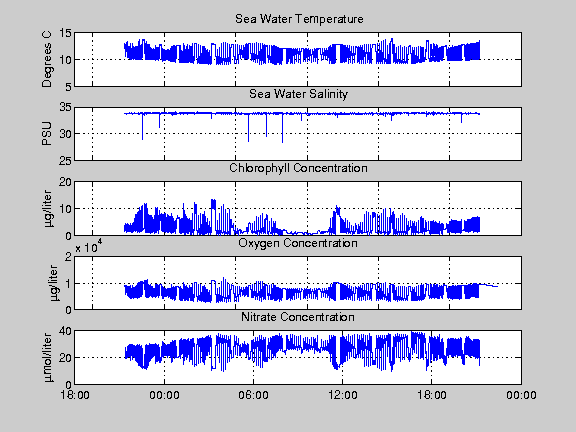576x432 pixels.
Task: Click the Sea Water Salinity plot title
Action: [298, 94]
